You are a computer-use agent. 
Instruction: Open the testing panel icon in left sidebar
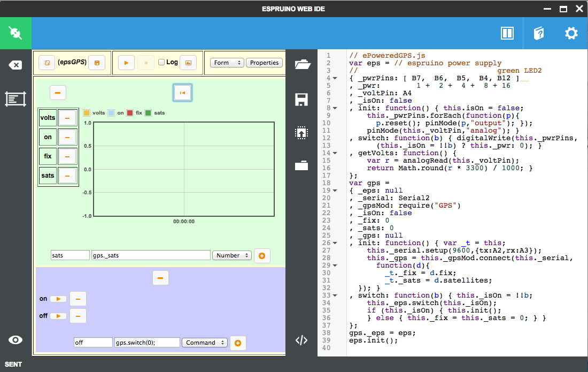[x=16, y=99]
